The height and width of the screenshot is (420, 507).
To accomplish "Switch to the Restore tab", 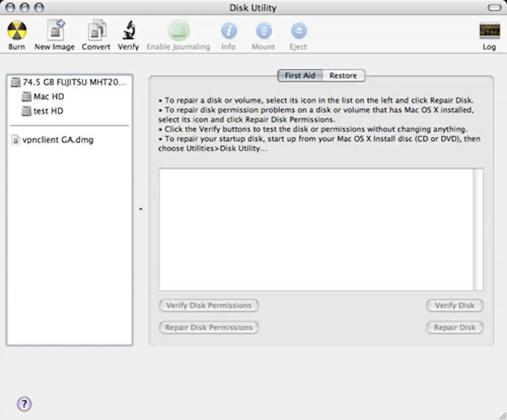I will pos(343,75).
